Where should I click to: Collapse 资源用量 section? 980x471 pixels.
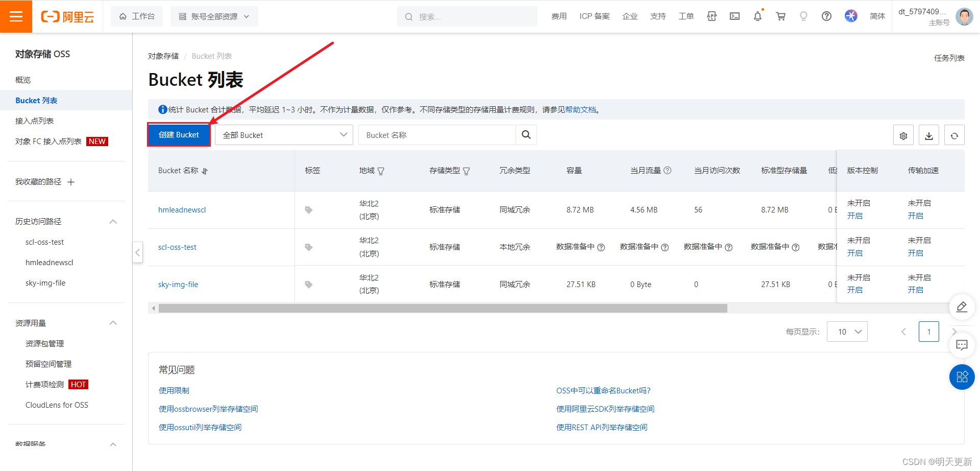[x=113, y=323]
